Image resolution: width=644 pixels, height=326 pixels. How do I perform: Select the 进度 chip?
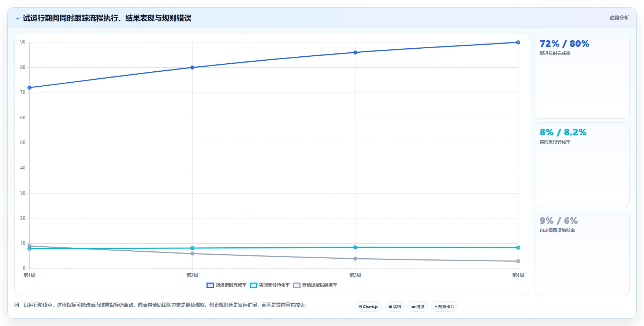pos(418,307)
